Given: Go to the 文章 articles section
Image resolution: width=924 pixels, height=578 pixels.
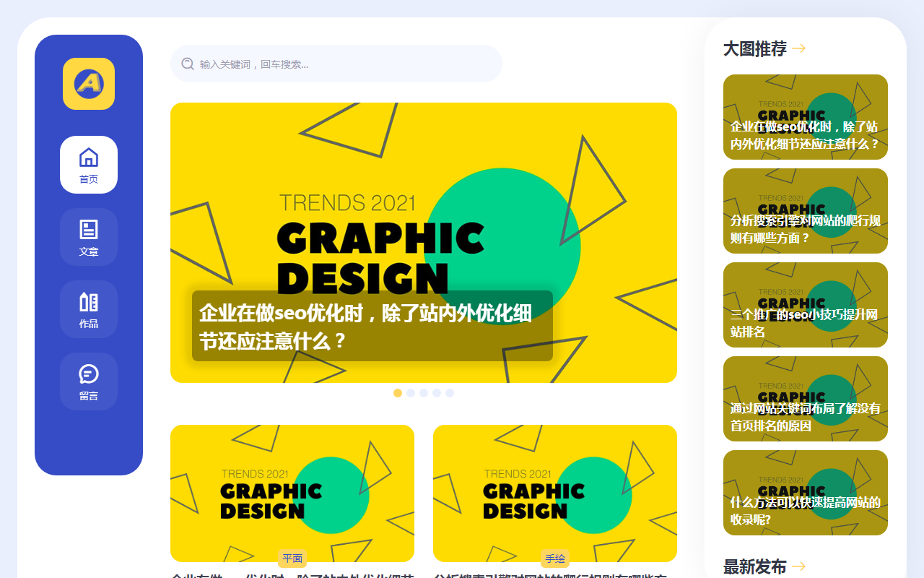Looking at the screenshot, I should pyautogui.click(x=89, y=237).
